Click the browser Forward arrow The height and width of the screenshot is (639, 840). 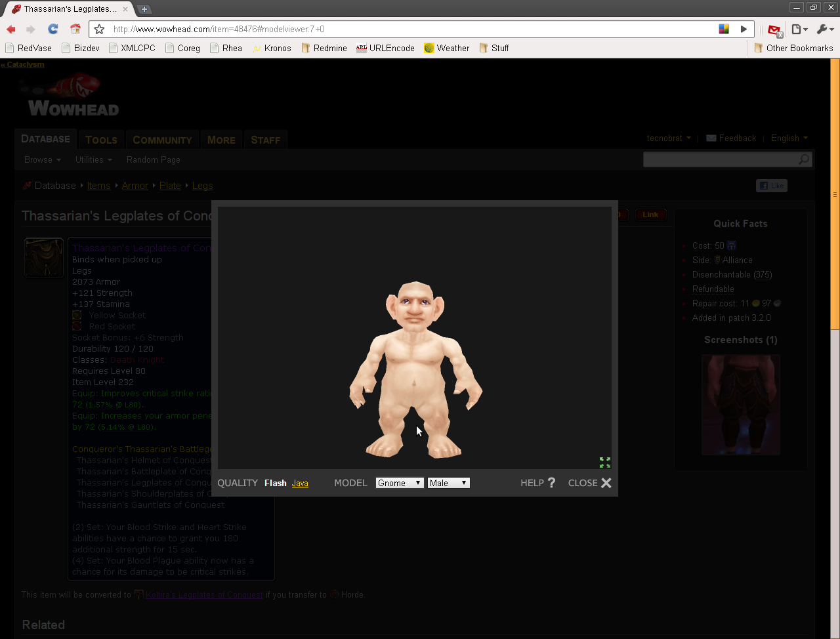(30, 29)
